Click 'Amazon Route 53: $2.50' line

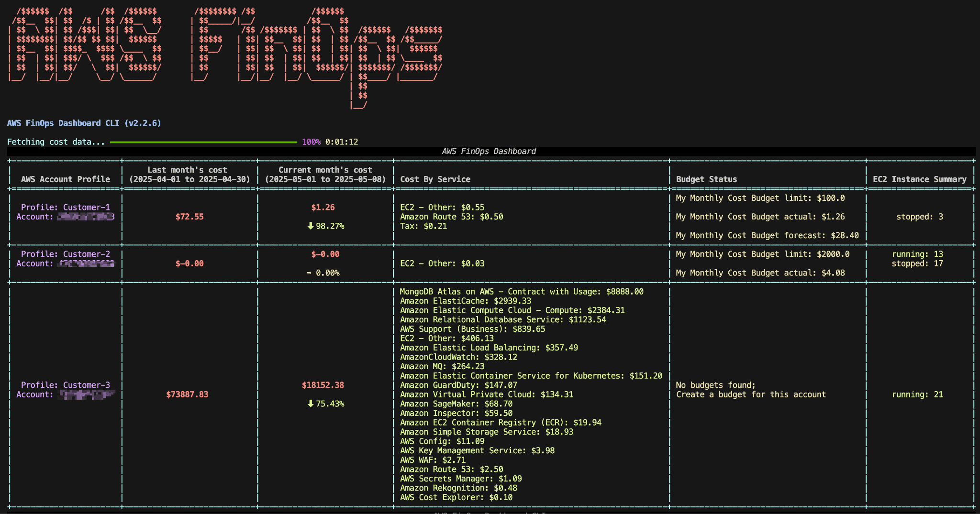click(451, 470)
